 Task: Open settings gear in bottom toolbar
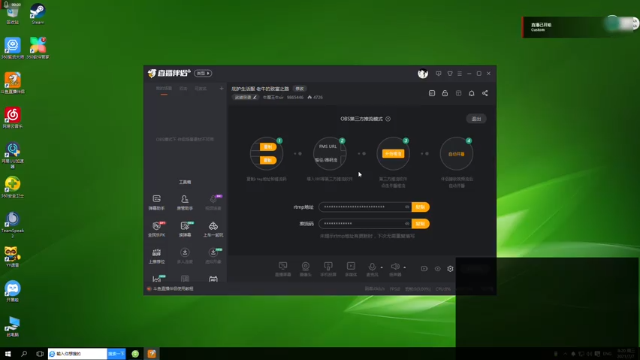pyautogui.click(x=450, y=269)
